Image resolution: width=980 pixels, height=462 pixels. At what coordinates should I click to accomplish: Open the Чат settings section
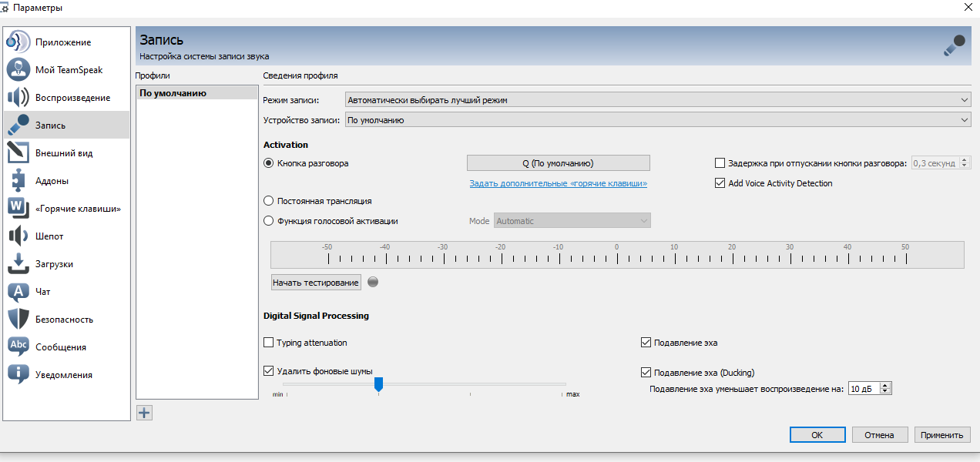pos(67,292)
